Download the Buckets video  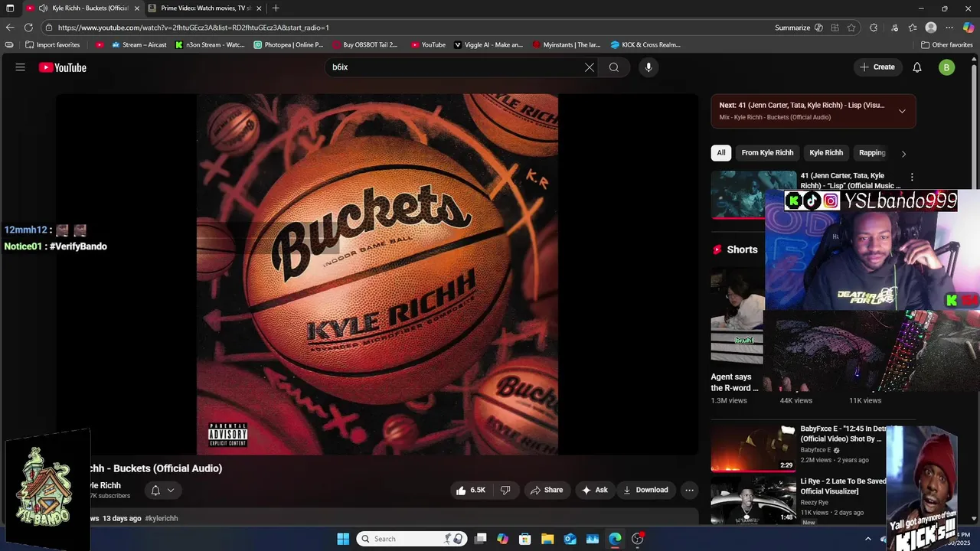645,490
